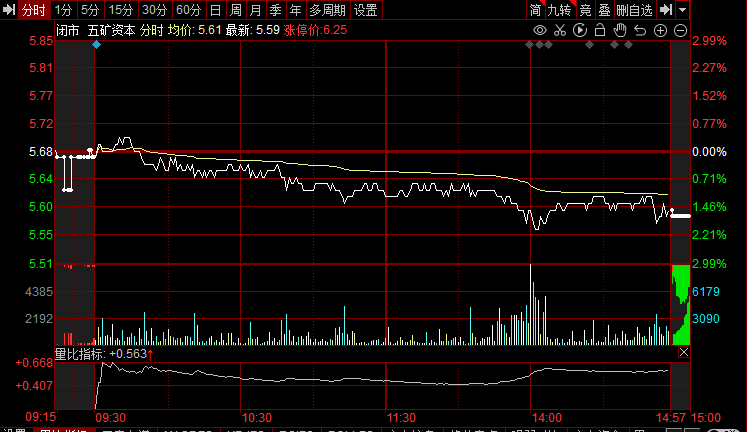Switch to the 1分 period tab
The width and height of the screenshot is (747, 432).
click(x=63, y=10)
